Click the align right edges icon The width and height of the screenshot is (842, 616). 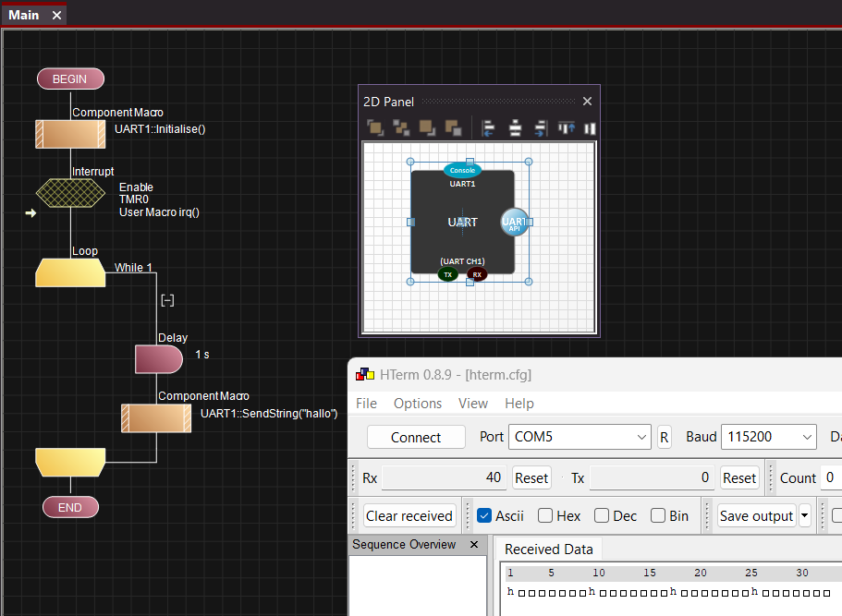point(542,128)
